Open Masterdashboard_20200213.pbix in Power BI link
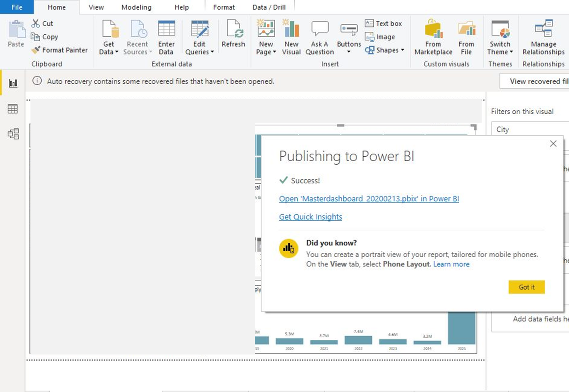 pyautogui.click(x=369, y=199)
